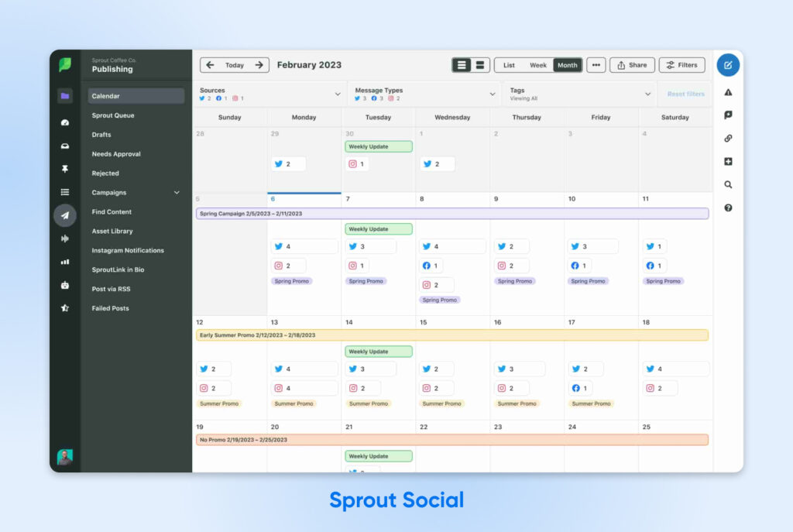The image size is (793, 532).
Task: Switch to List view
Action: tap(509, 65)
